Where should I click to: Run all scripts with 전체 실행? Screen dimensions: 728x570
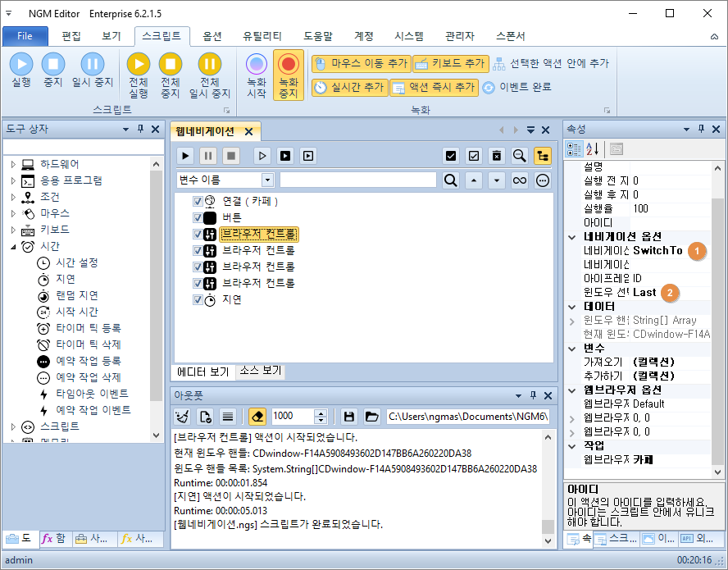[x=139, y=75]
